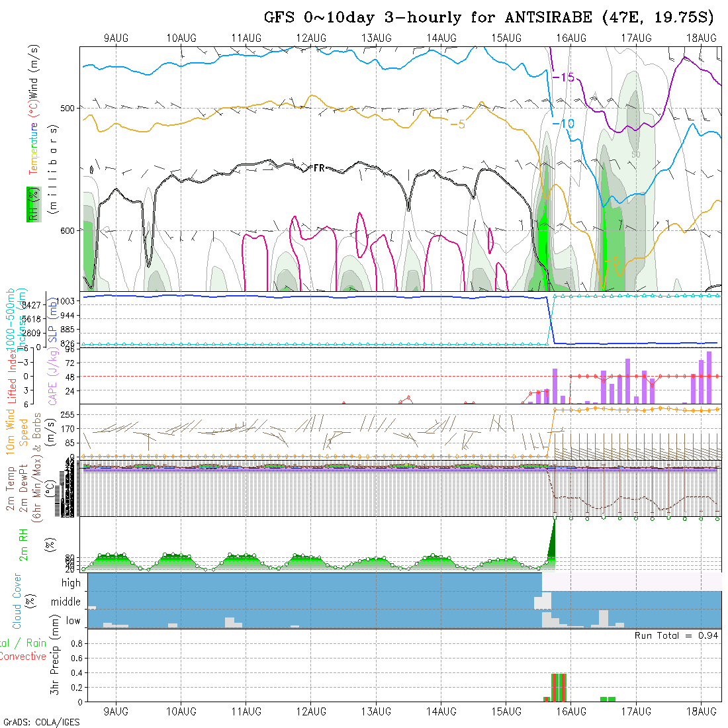
Task: Click the 11AUG label on the bottom date axis
Action: (x=246, y=711)
